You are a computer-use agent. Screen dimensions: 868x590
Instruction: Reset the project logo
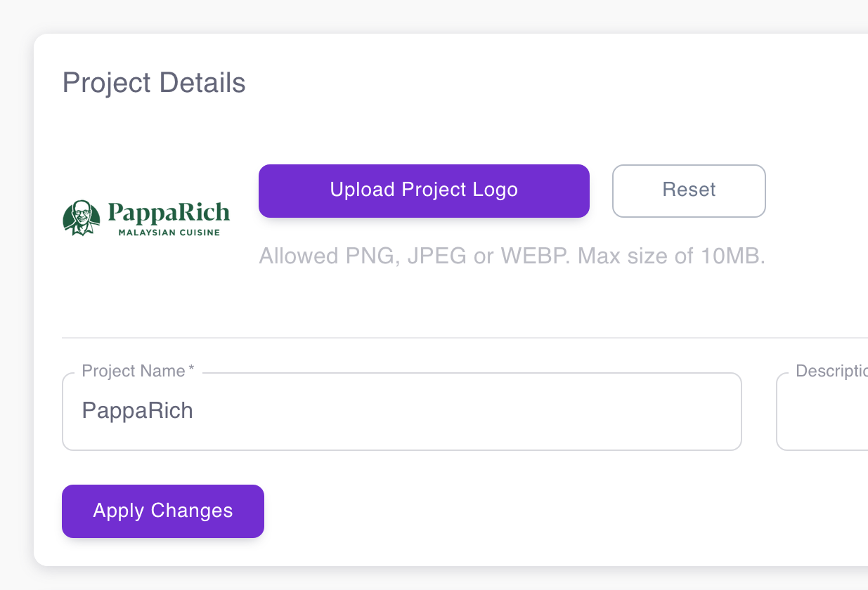point(688,190)
